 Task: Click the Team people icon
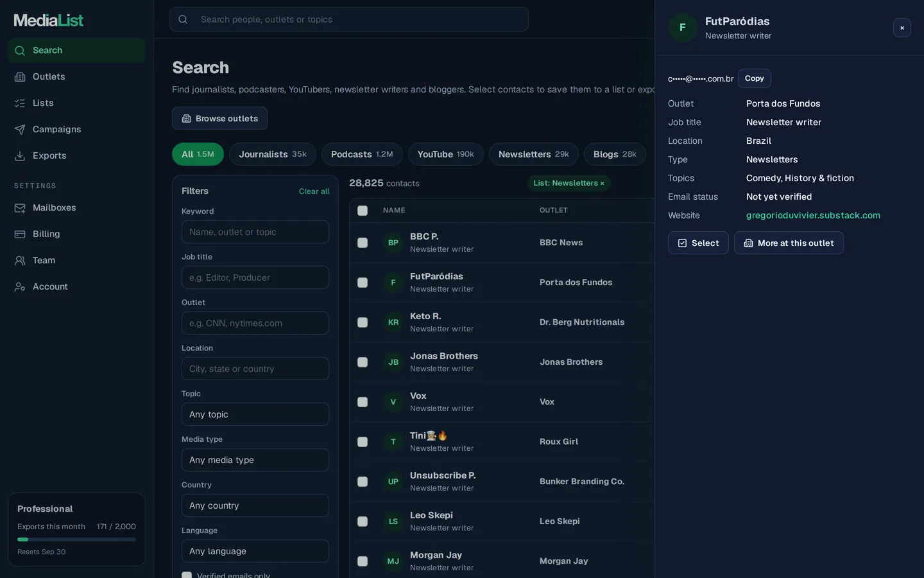pos(20,261)
